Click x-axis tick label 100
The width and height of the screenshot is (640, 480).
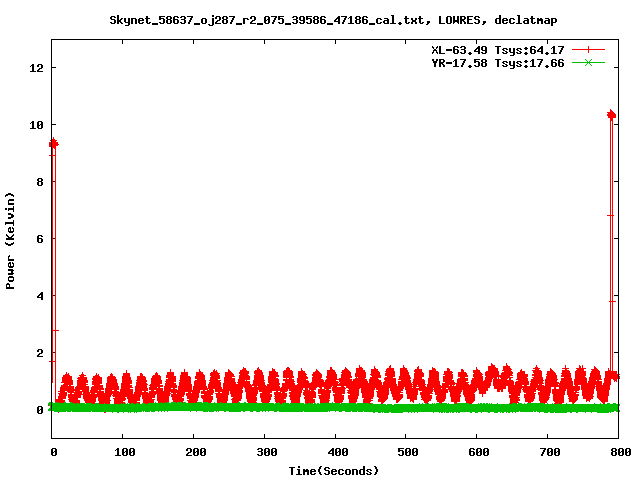124,452
